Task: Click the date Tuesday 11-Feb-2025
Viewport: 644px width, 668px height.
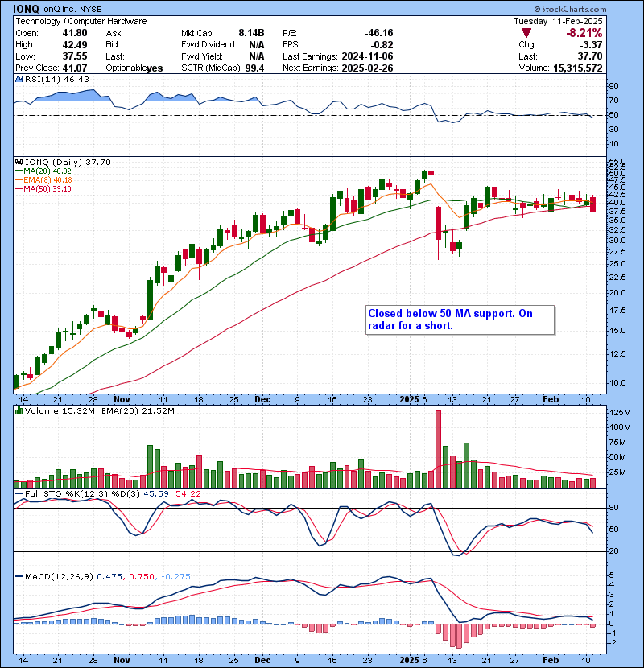Action: click(558, 21)
